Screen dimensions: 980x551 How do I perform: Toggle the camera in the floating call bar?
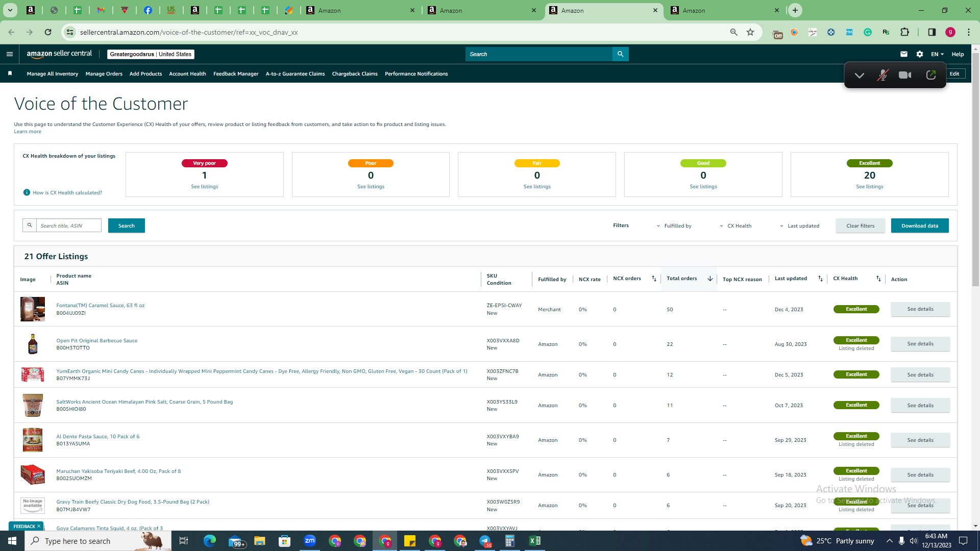[905, 75]
